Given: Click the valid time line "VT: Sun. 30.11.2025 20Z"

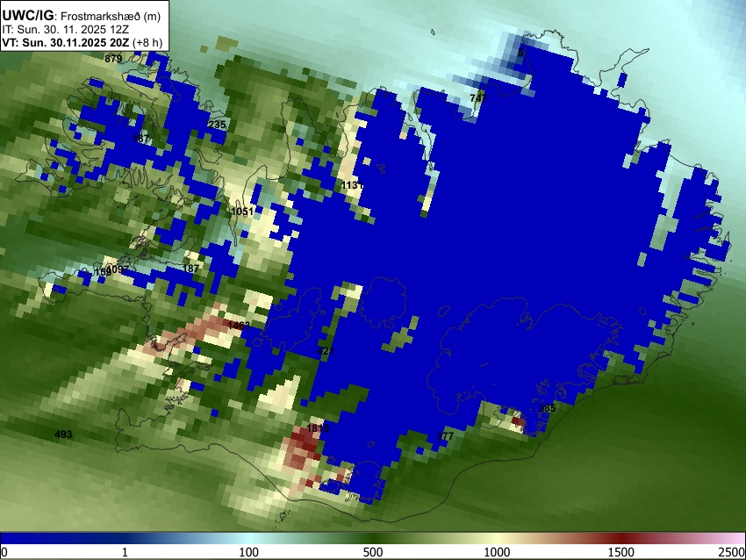Looking at the screenshot, I should click(65, 42).
